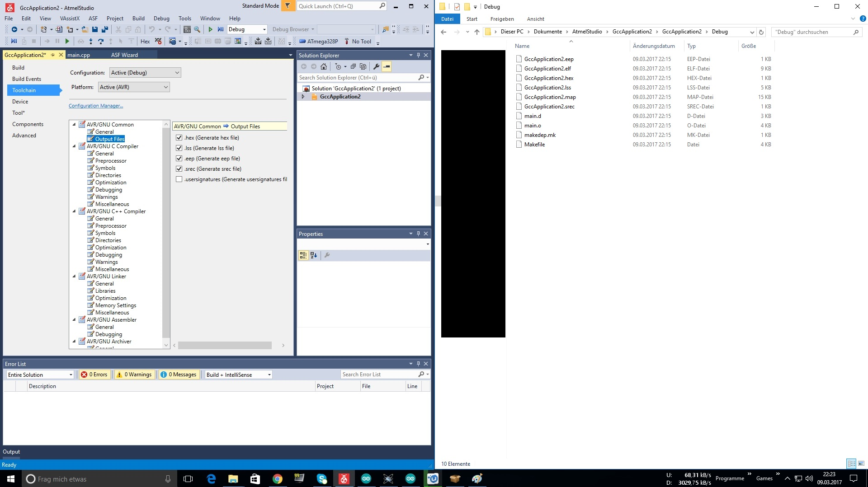Click the Properties wrench in Solution Explorer

pos(376,66)
